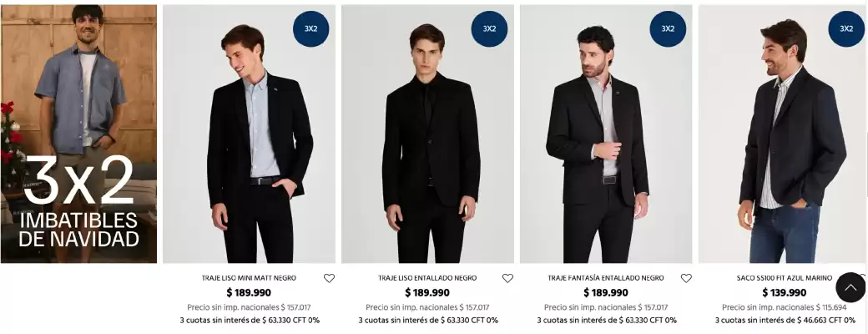Click the Traje Liso Mini Matt Negro title
The width and height of the screenshot is (868, 334).
coord(249,278)
